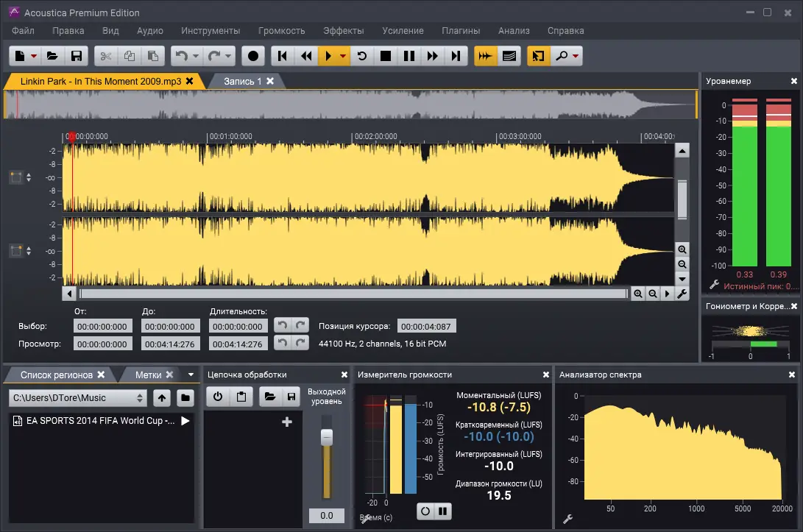Close the Уровнемер panel
The image size is (803, 532).
pos(793,81)
